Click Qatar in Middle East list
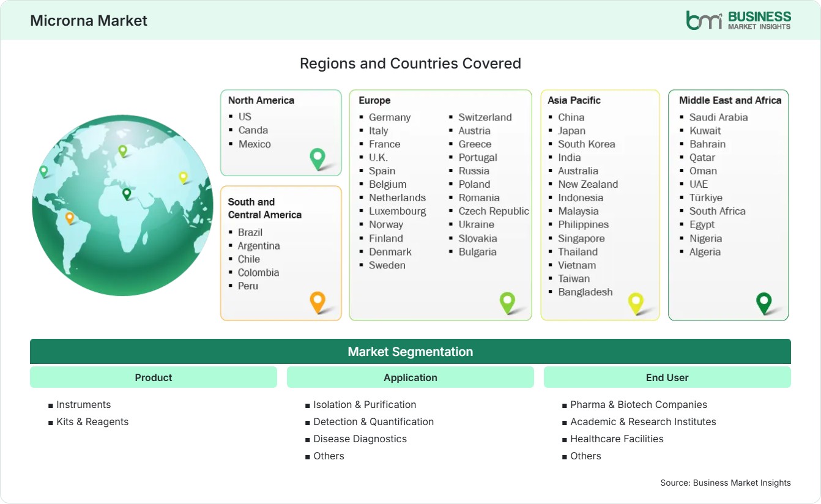The image size is (821, 504). (702, 157)
